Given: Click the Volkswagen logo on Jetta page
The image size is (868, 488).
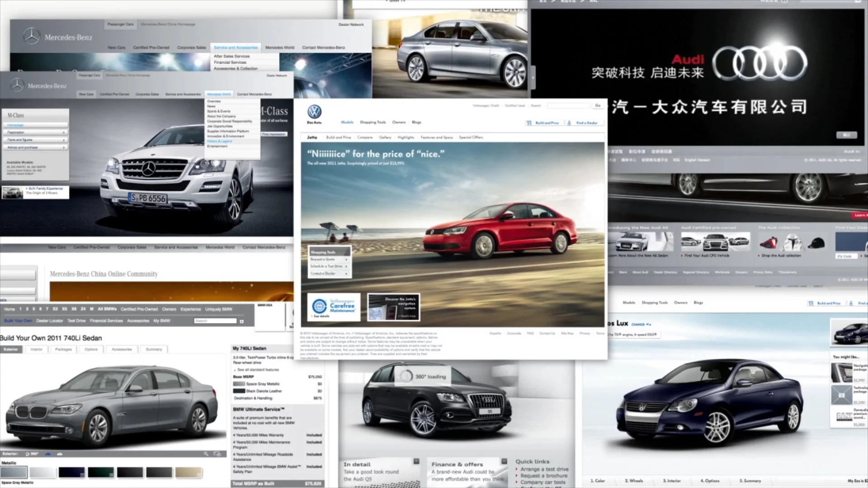Looking at the screenshot, I should pyautogui.click(x=314, y=112).
